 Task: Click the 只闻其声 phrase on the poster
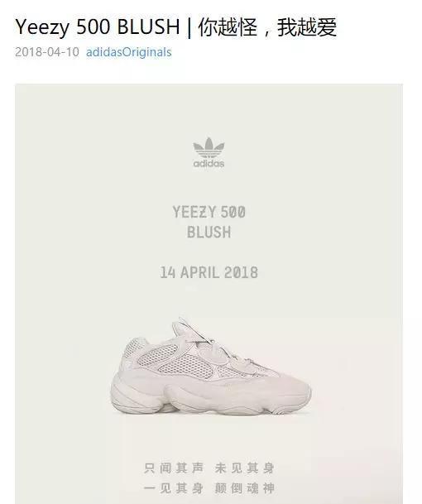[174, 468]
